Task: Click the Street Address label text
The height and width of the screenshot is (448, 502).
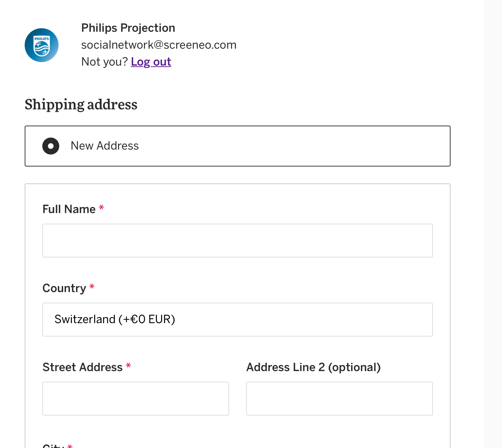Action: tap(82, 367)
